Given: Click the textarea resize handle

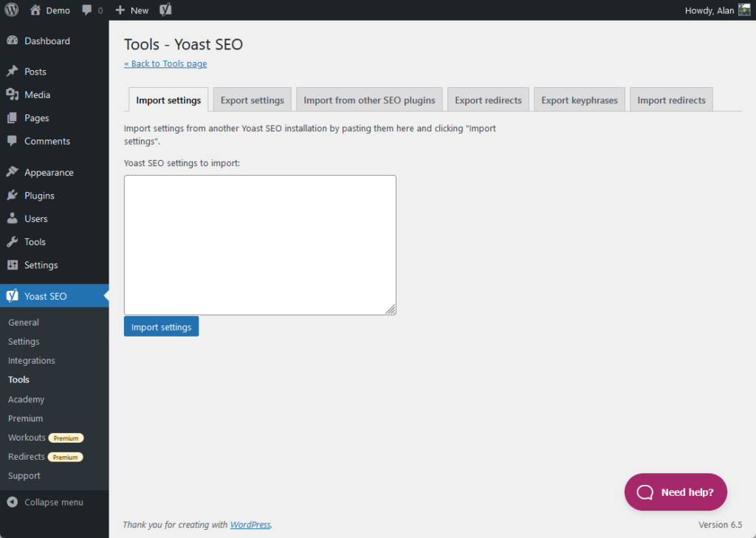Looking at the screenshot, I should point(391,309).
